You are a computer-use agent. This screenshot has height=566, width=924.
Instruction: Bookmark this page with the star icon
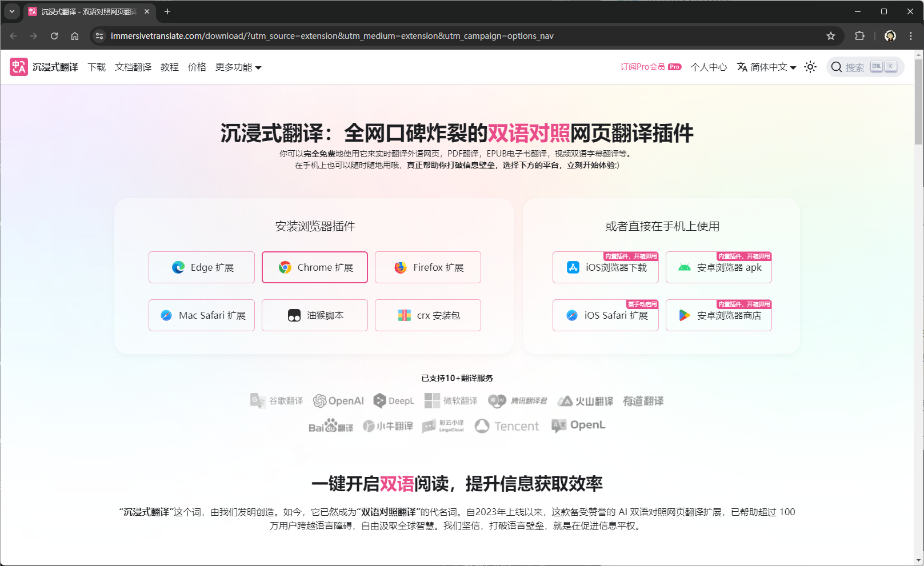[x=831, y=35]
